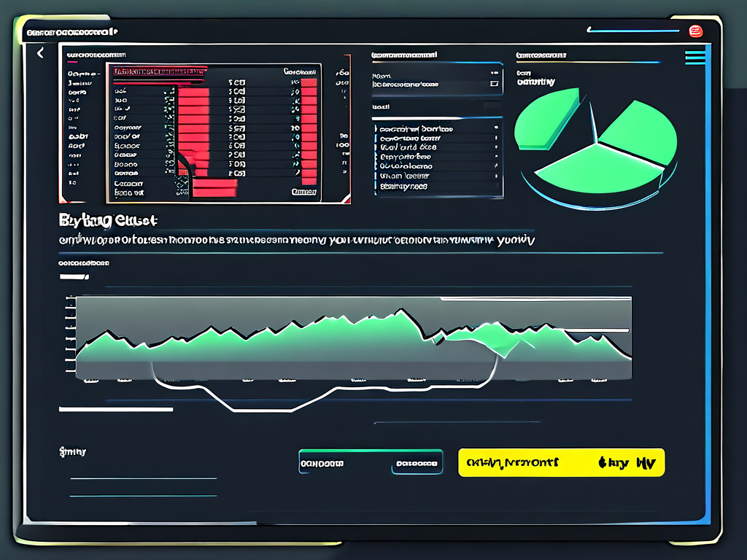Click the white horizontal bar under the chart
747x560 pixels.
coord(115,410)
